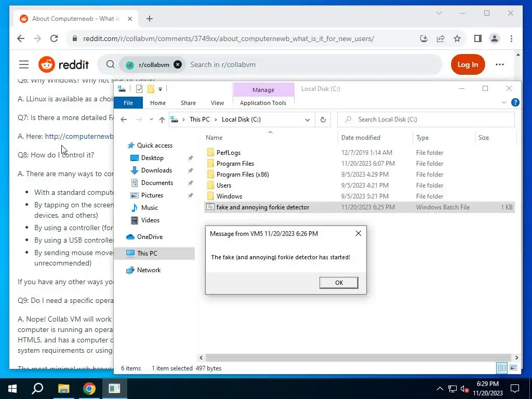Go up one folder level in Explorer
Image resolution: width=532 pixels, height=399 pixels.
[162, 119]
